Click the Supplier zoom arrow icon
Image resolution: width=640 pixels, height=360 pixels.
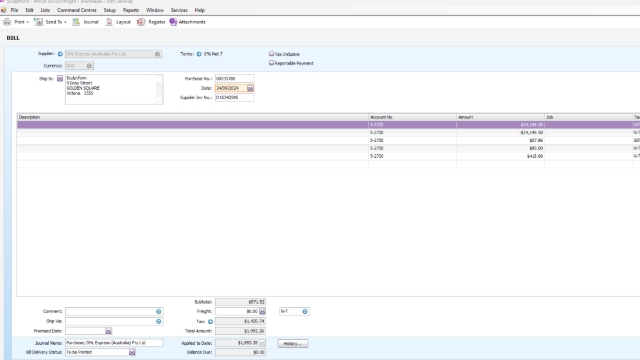(x=60, y=54)
